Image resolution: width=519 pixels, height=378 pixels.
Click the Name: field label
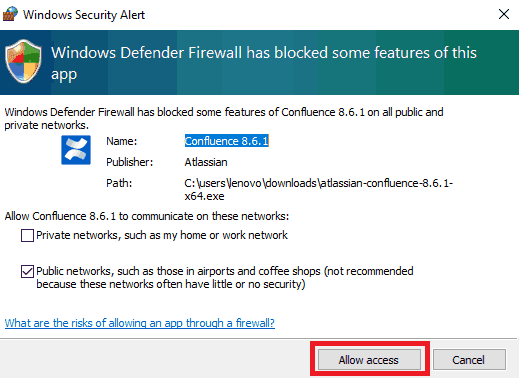pos(122,141)
